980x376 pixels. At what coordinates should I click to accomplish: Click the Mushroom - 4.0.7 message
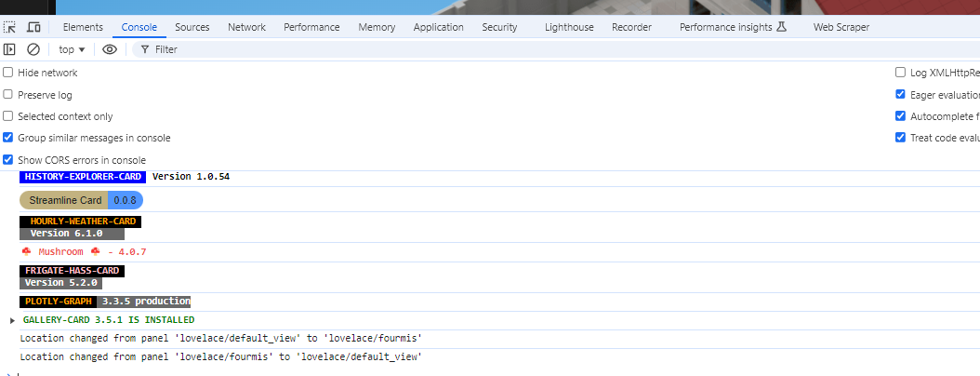[x=83, y=252]
